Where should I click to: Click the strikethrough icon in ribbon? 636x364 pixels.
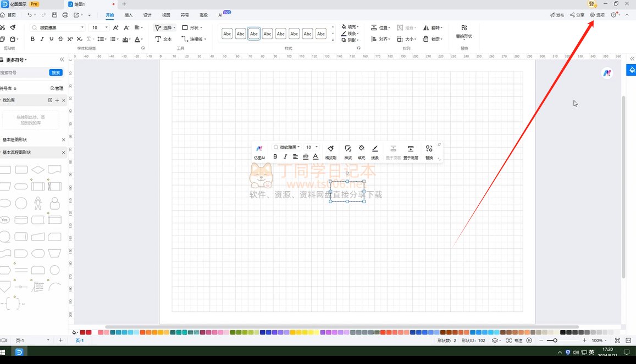(x=60, y=39)
